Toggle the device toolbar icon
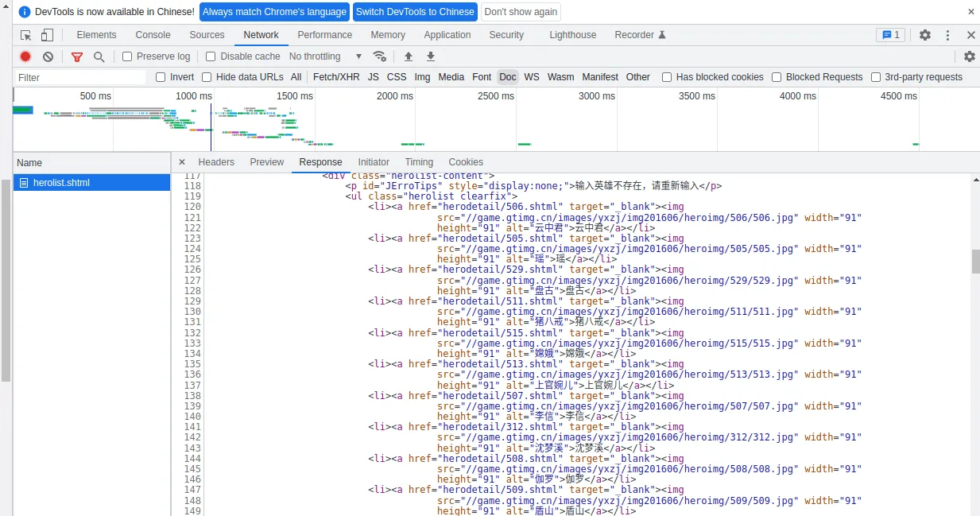This screenshot has height=516, width=980. pos(47,35)
